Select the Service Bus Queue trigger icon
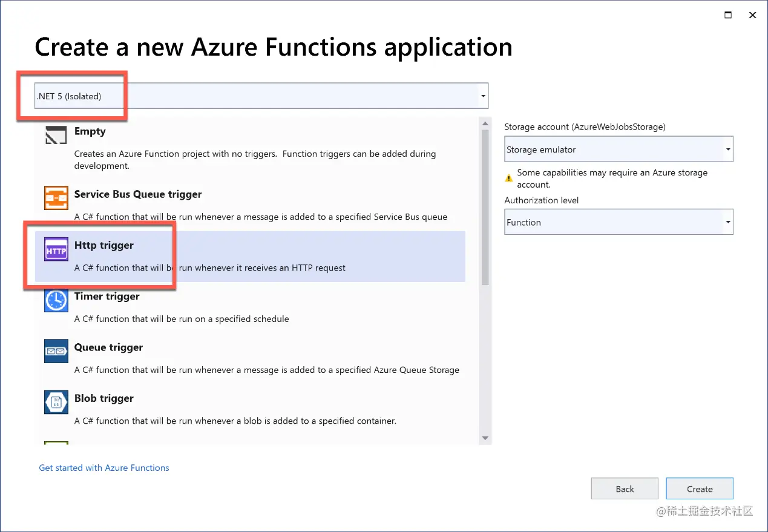 pyautogui.click(x=56, y=198)
